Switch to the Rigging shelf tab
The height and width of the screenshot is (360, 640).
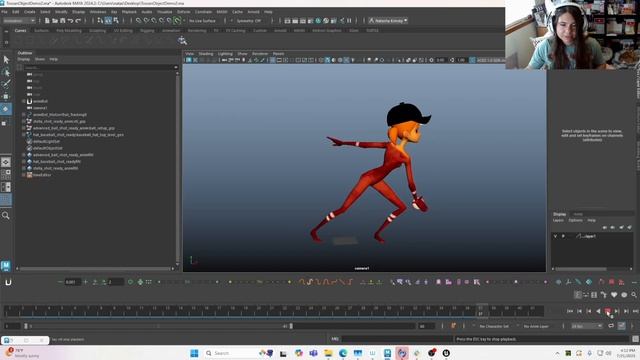147,31
